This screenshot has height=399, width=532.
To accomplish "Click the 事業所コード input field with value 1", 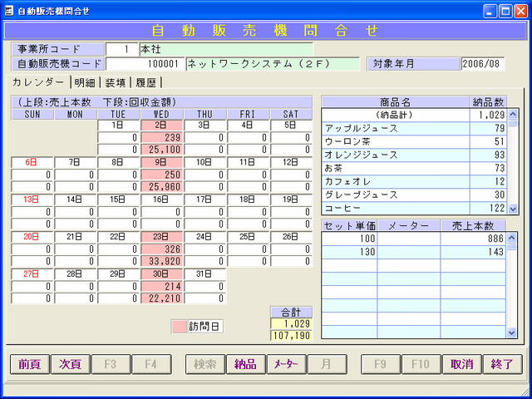I will pyautogui.click(x=122, y=50).
